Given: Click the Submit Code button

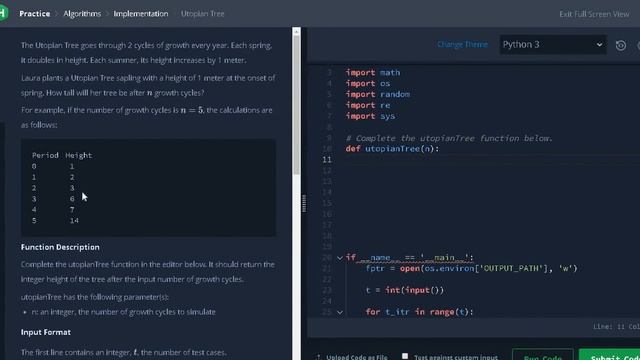Looking at the screenshot, I should [x=610, y=355].
